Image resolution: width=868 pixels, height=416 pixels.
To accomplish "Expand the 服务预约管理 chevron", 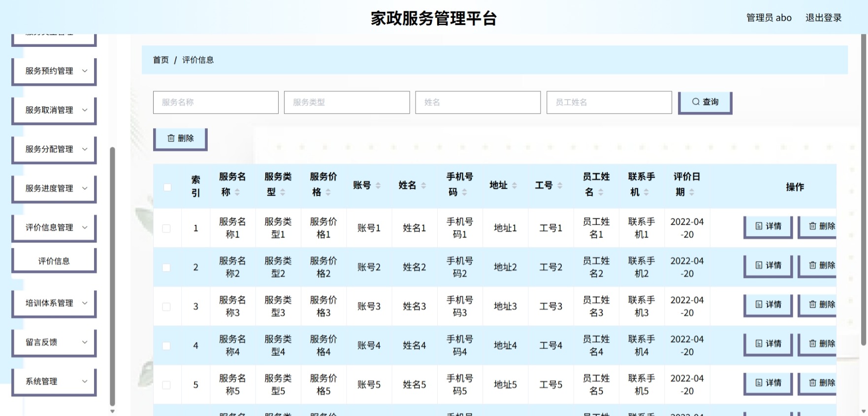I will (85, 70).
